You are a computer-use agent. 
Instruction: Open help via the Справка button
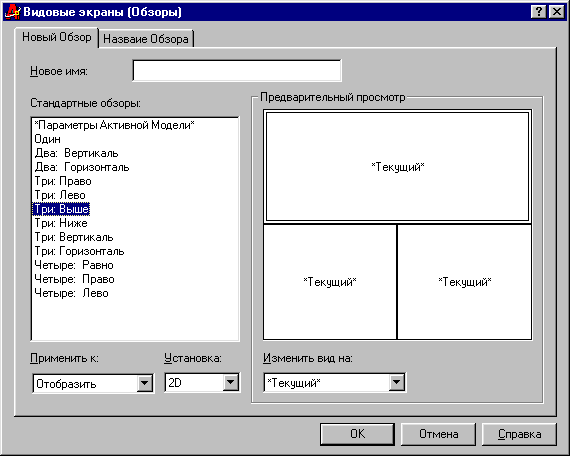point(519,434)
